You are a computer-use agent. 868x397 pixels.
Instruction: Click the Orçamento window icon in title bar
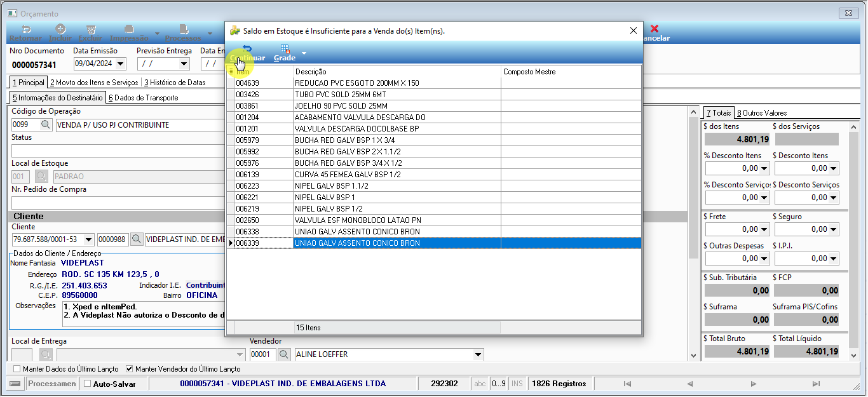pos(12,13)
